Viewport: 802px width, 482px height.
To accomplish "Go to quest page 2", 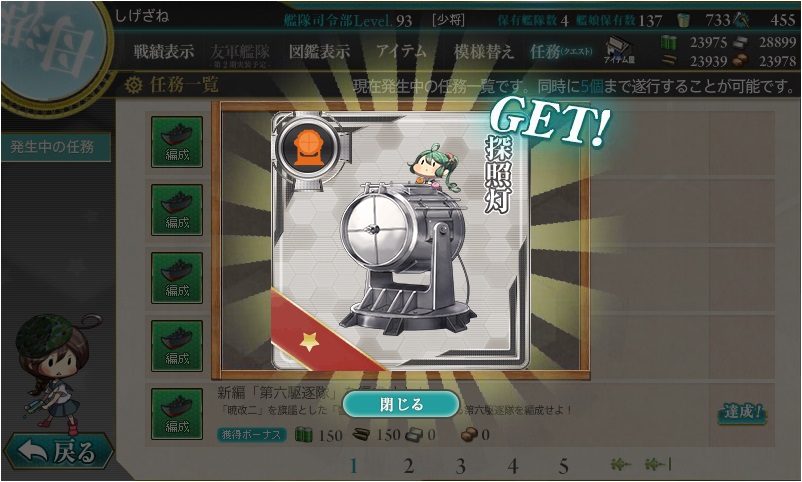I will (x=408, y=466).
